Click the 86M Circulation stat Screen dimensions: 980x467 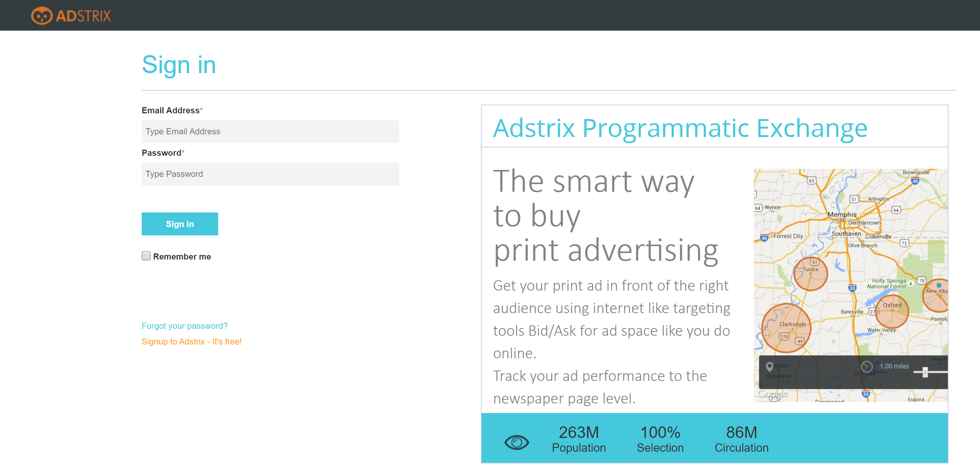[742, 439]
